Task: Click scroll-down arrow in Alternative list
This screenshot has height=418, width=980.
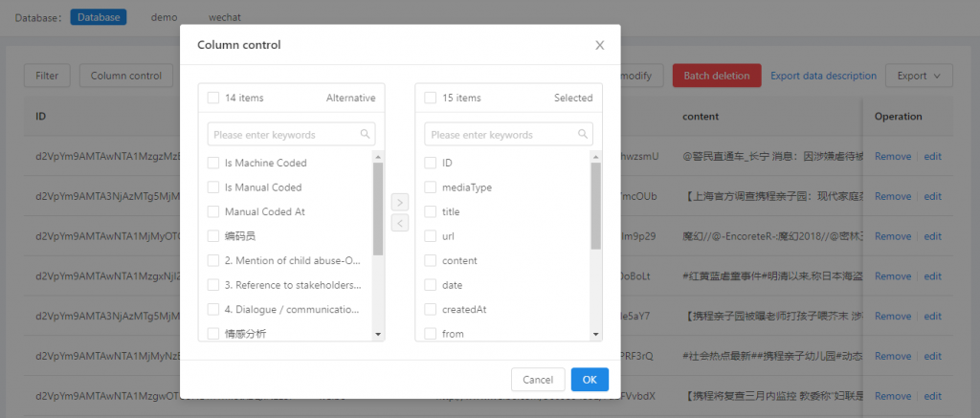Action: [378, 334]
